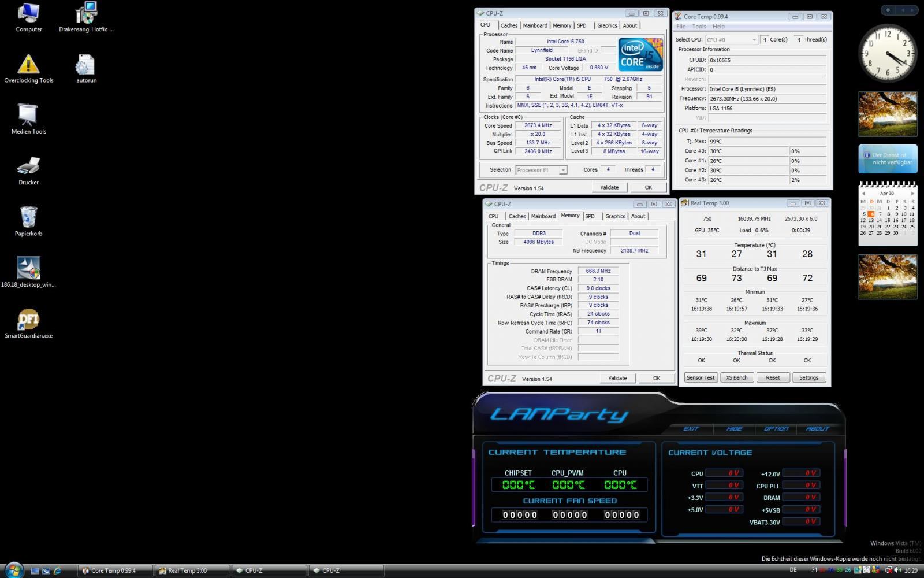This screenshot has height=578, width=924.
Task: Switch to About tab in top CPU-Z window
Action: pyautogui.click(x=630, y=25)
